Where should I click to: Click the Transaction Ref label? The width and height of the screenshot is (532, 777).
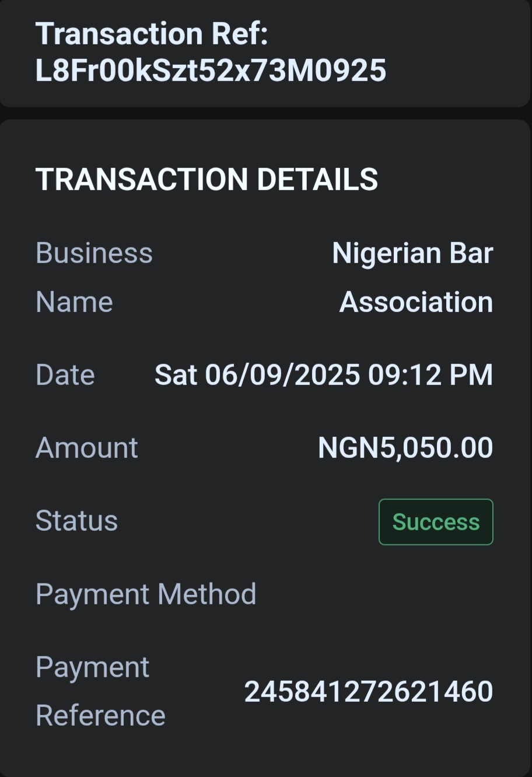coord(152,34)
